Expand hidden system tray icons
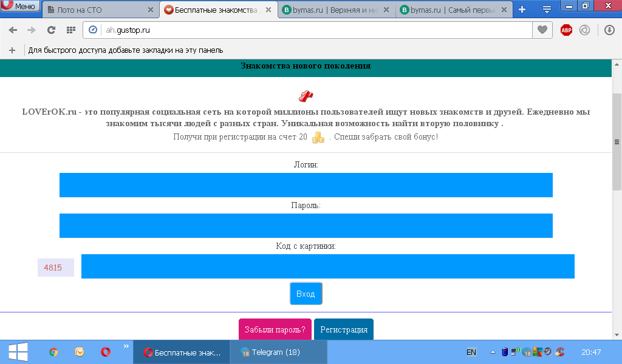This screenshot has height=364, width=622. (x=491, y=352)
